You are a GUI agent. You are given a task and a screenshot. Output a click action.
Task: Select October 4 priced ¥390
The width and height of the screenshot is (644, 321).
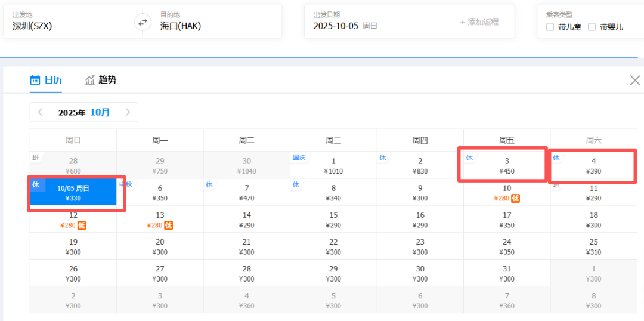click(593, 166)
